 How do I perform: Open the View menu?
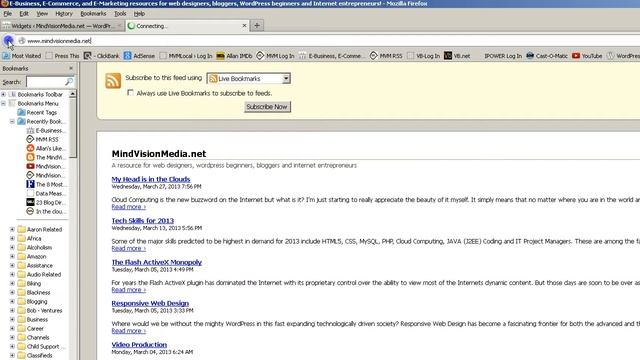[42, 13]
